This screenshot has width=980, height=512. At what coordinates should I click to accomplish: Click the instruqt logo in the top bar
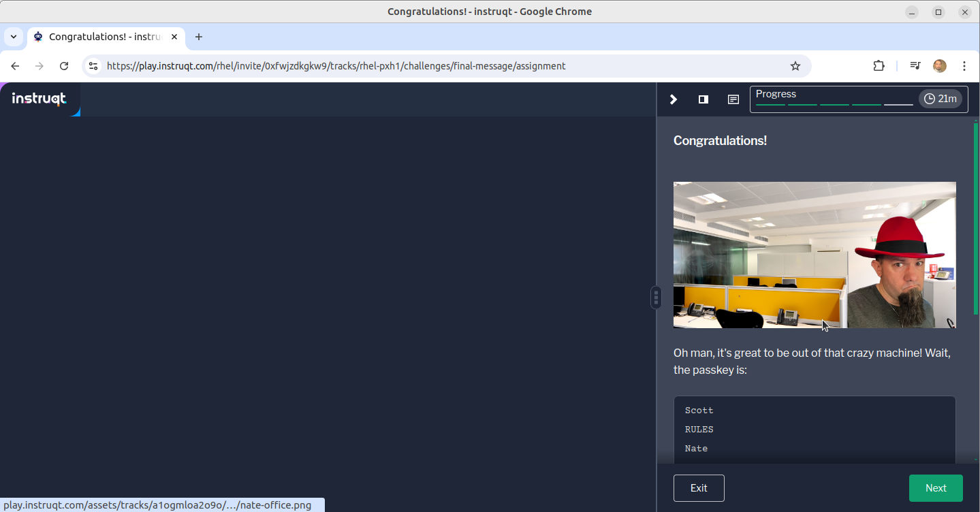point(39,99)
